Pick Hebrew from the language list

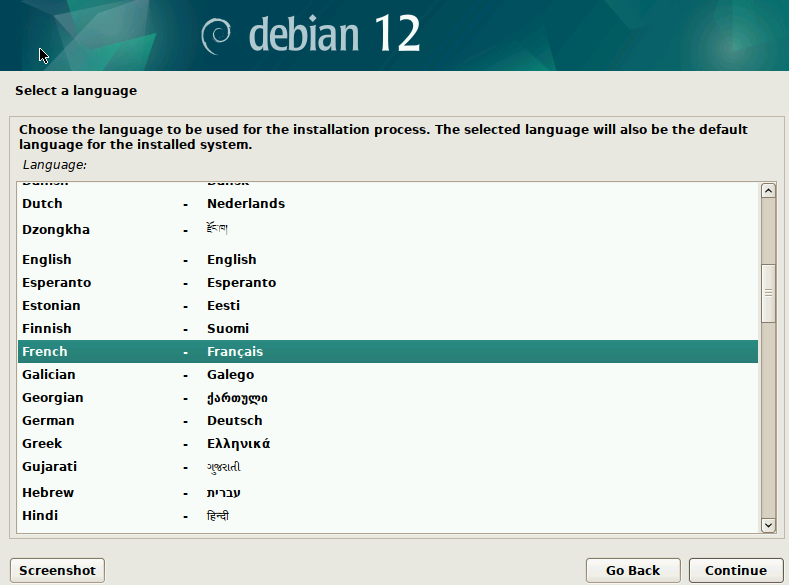point(388,493)
